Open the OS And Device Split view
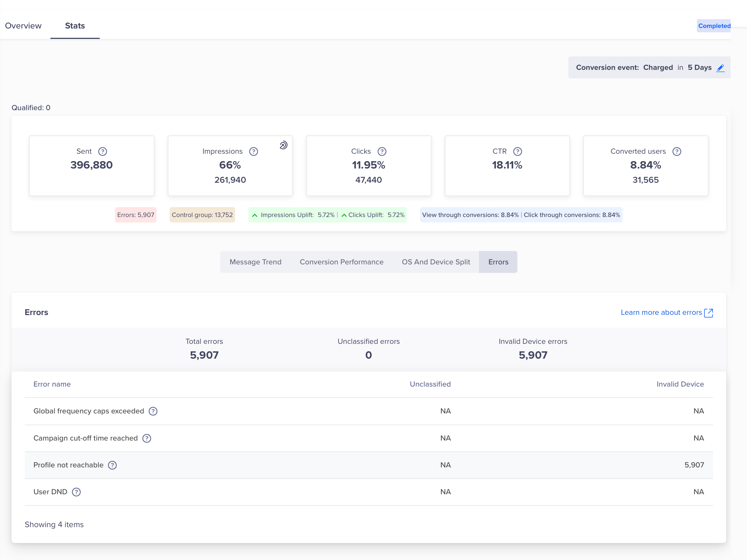This screenshot has width=747, height=560. pos(436,262)
